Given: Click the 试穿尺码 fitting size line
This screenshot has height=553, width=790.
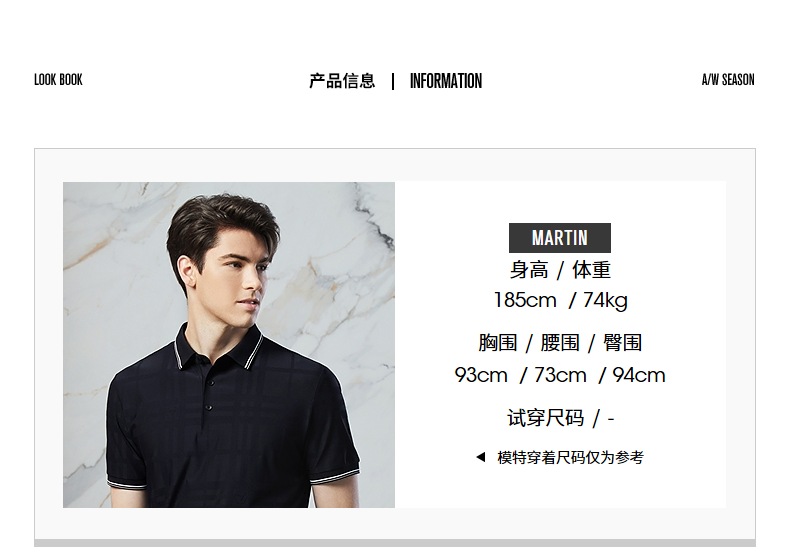Looking at the screenshot, I should click(560, 418).
